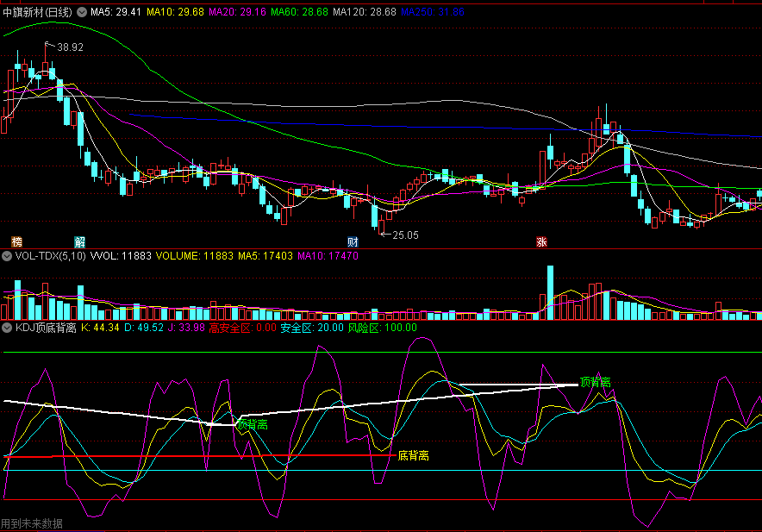
Task: Select the MA120: 28.68 label
Action: [365, 12]
